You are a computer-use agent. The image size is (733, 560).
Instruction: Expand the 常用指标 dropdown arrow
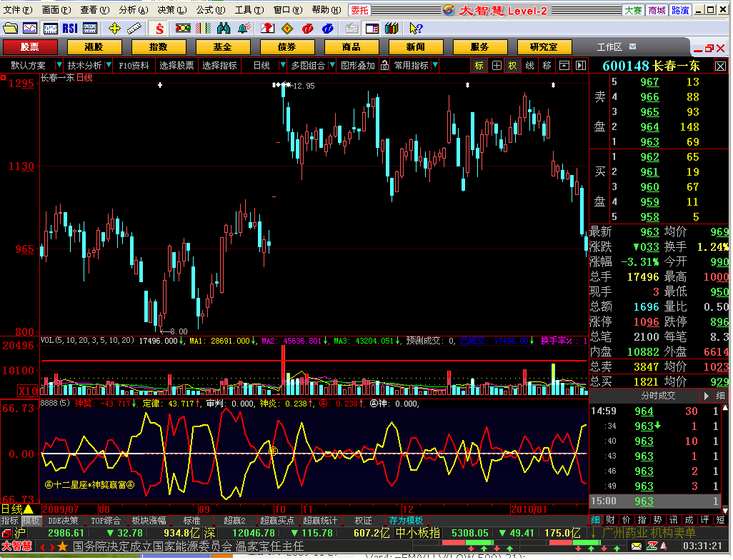click(435, 65)
